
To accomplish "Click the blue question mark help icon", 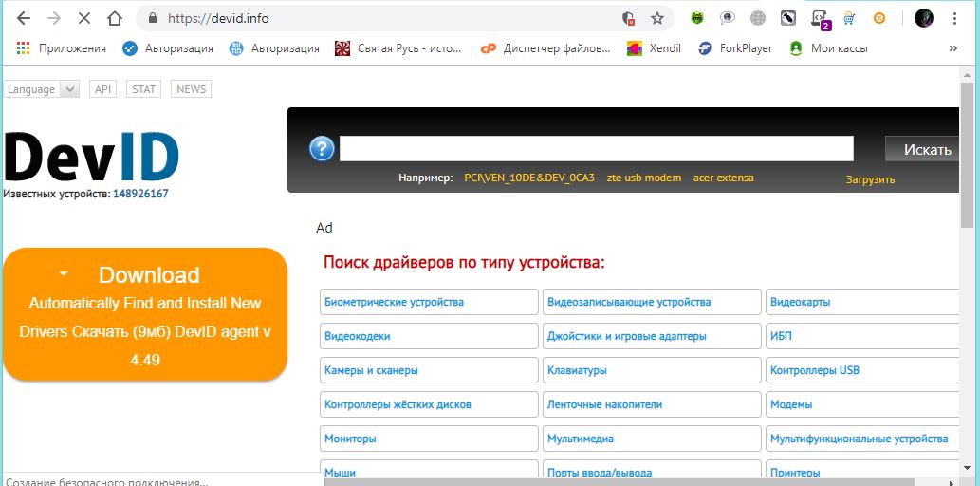I will pos(322,149).
